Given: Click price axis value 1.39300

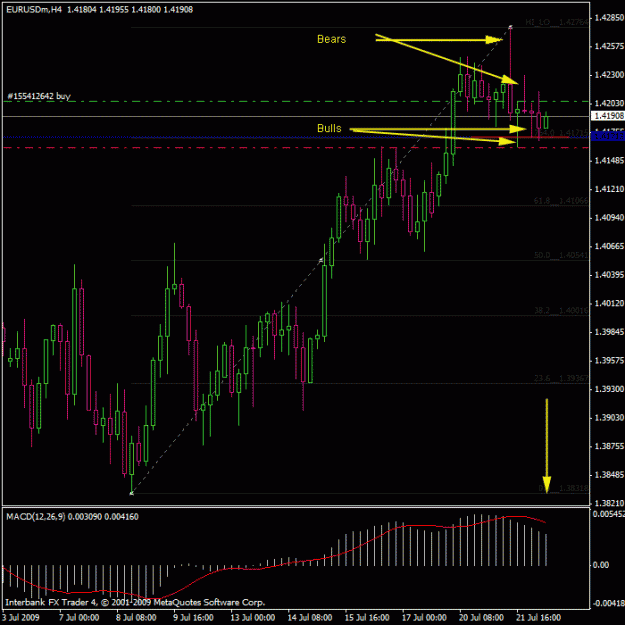Looking at the screenshot, I should click(609, 389).
